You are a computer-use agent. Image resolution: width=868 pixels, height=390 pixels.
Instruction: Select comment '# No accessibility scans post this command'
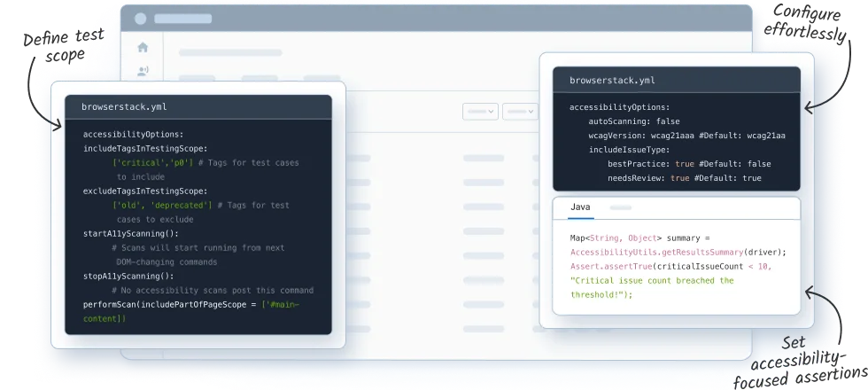(x=213, y=291)
